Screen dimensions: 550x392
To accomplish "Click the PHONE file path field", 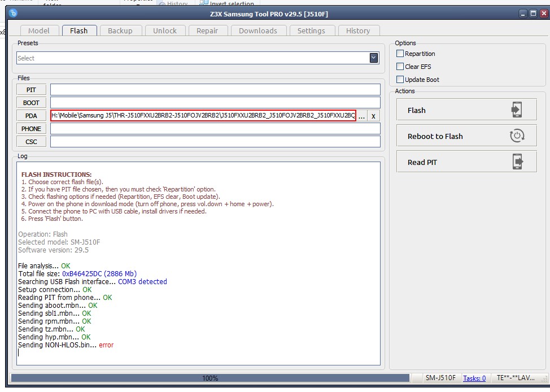I will click(215, 128).
